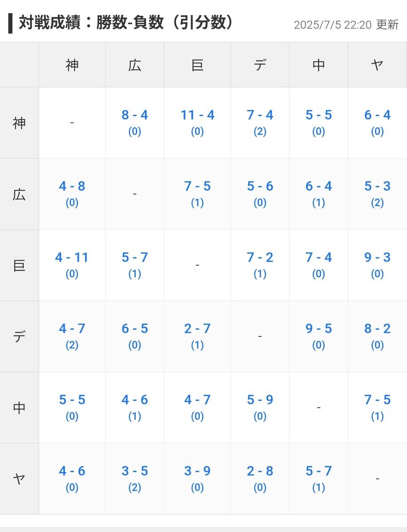Open 広 vs ヤ record 5 - 3
Viewport: 407px width, 532px height.
coord(377,186)
